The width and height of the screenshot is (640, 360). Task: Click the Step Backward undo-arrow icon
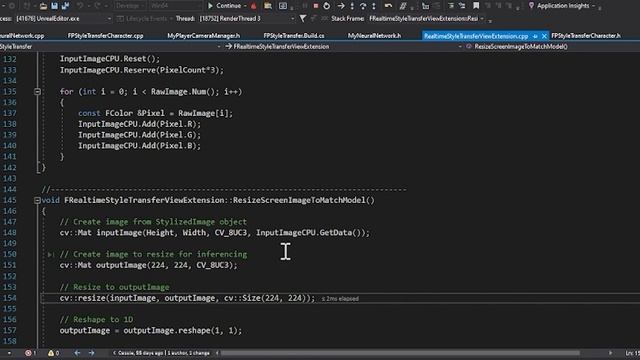point(388,6)
